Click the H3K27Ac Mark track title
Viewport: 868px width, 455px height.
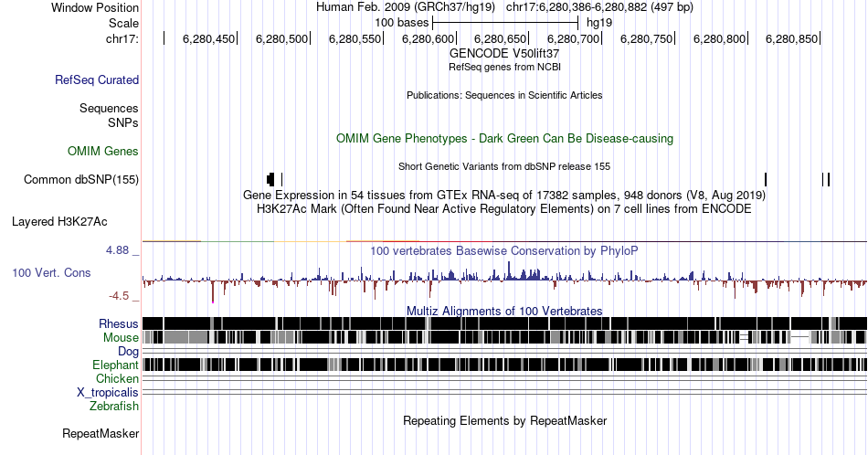504,208
